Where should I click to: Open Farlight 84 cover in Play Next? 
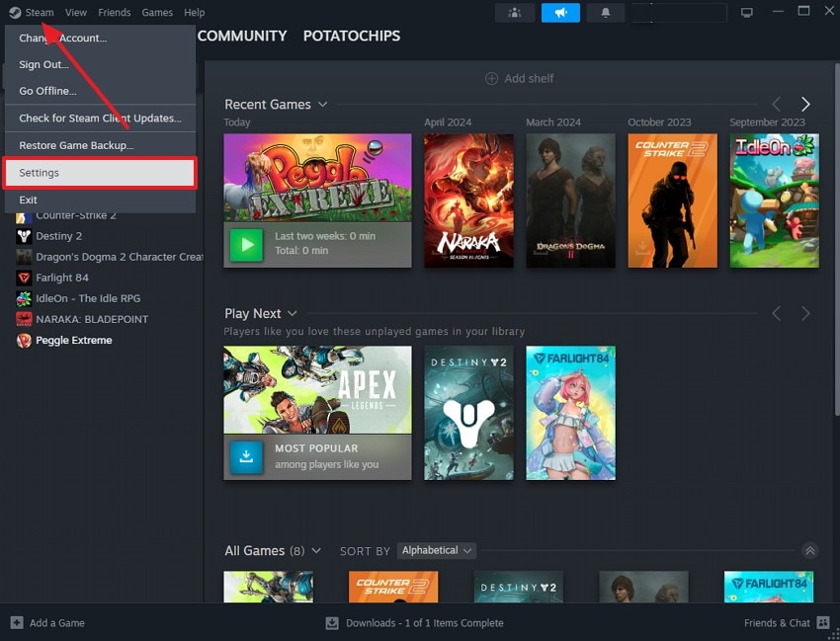coord(570,413)
